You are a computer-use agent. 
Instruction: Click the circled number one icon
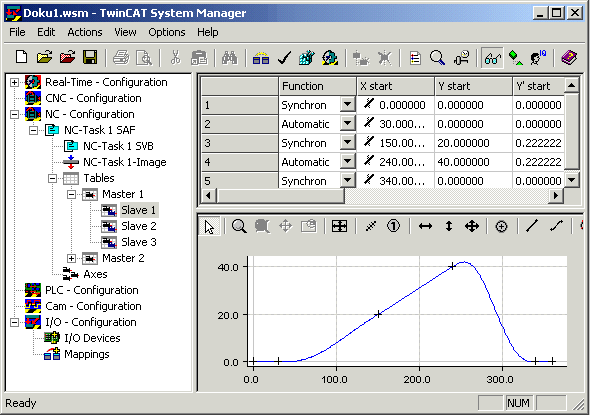coord(393,226)
